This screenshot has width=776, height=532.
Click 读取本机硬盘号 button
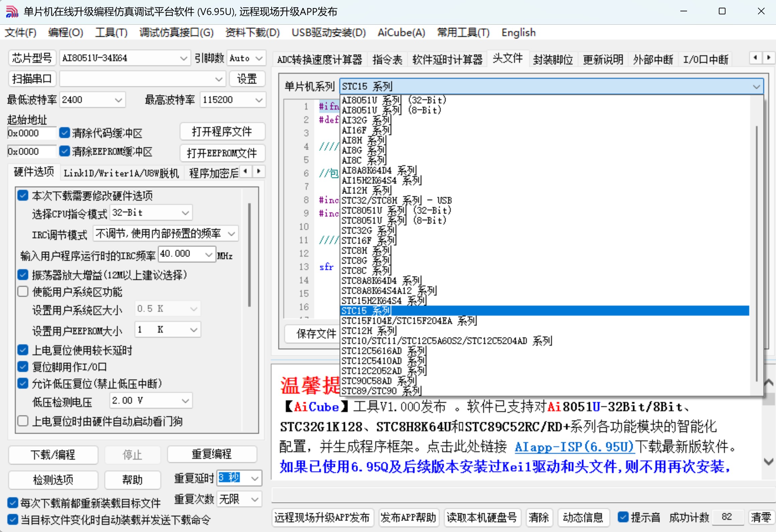(482, 517)
